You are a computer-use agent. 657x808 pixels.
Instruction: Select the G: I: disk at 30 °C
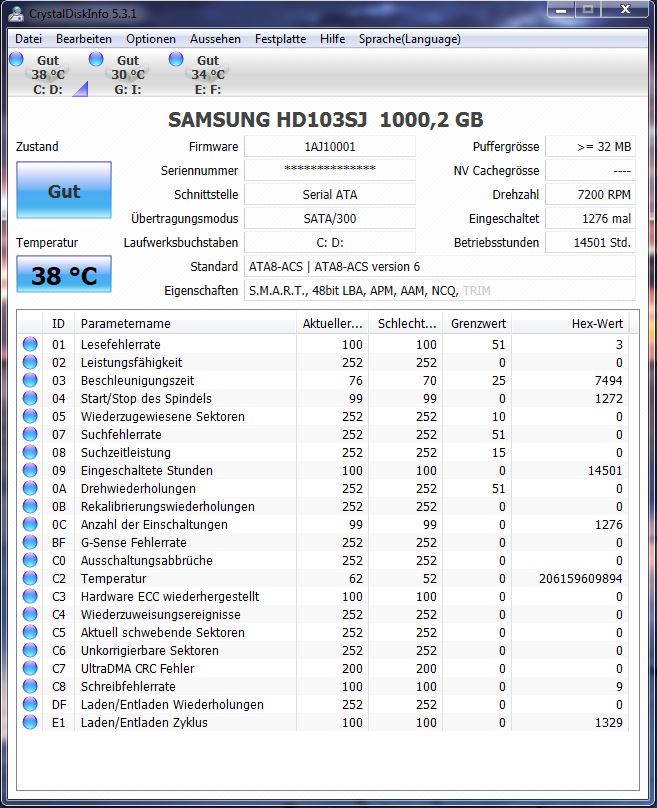point(127,74)
